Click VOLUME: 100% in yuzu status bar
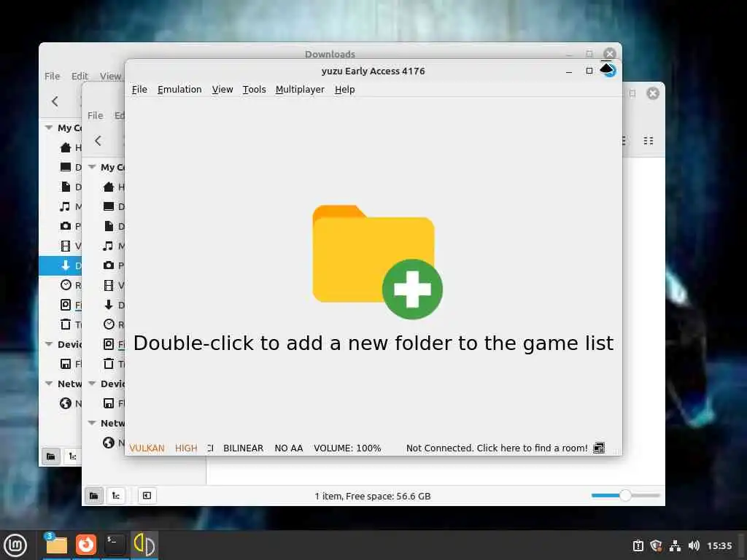 [x=347, y=448]
